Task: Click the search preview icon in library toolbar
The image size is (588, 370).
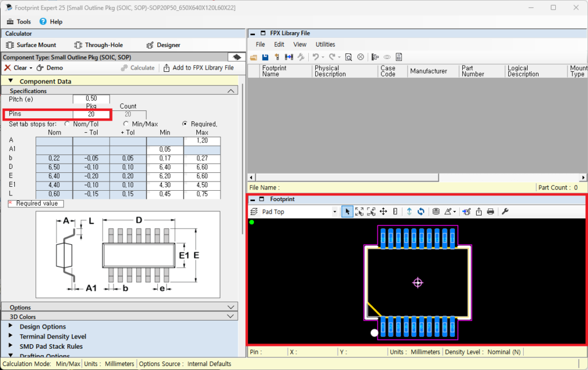Action: (x=348, y=57)
